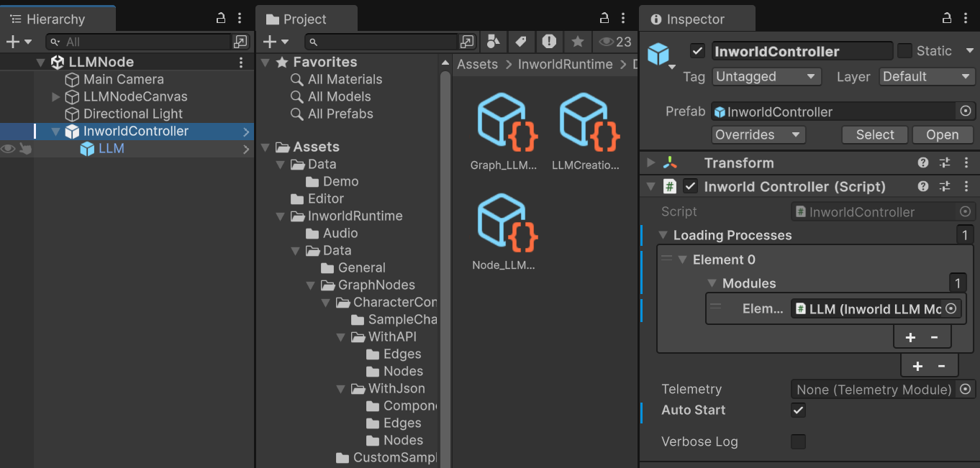The width and height of the screenshot is (980, 468).
Task: Open the Transform component options menu
Action: tap(966, 162)
